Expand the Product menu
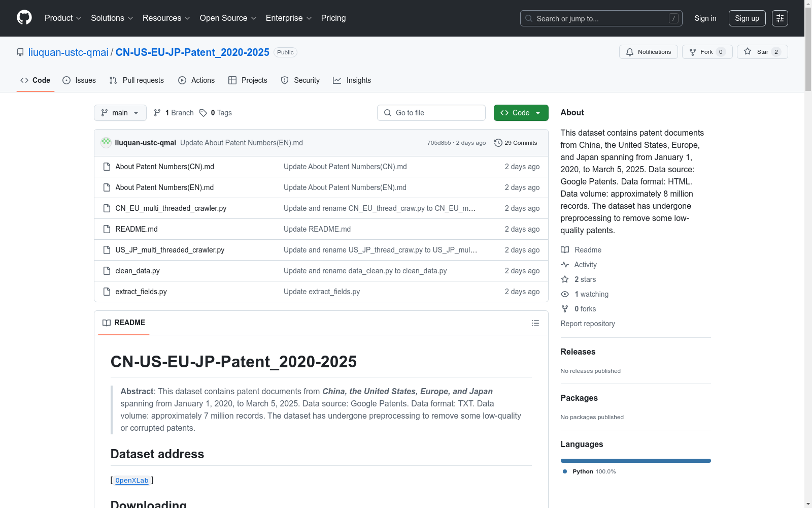Viewport: 812px width, 508px height. (x=63, y=18)
